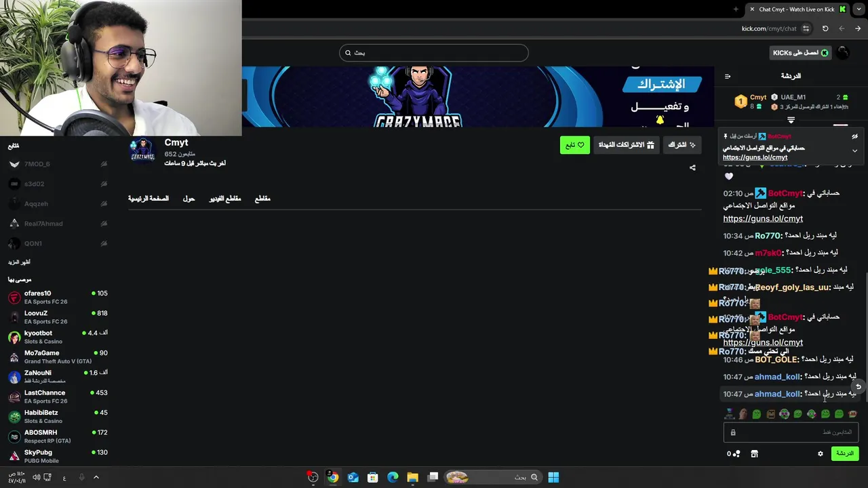Click the green follow heart button
This screenshot has width=868, height=488.
pyautogui.click(x=575, y=145)
